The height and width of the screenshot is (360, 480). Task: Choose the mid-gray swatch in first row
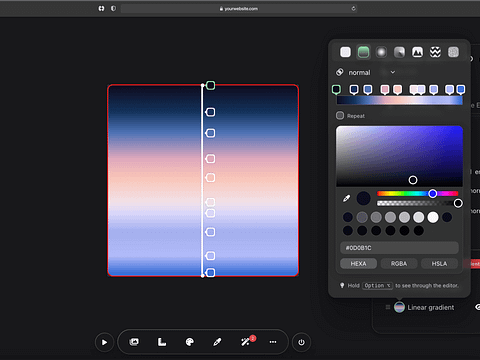tap(390, 217)
